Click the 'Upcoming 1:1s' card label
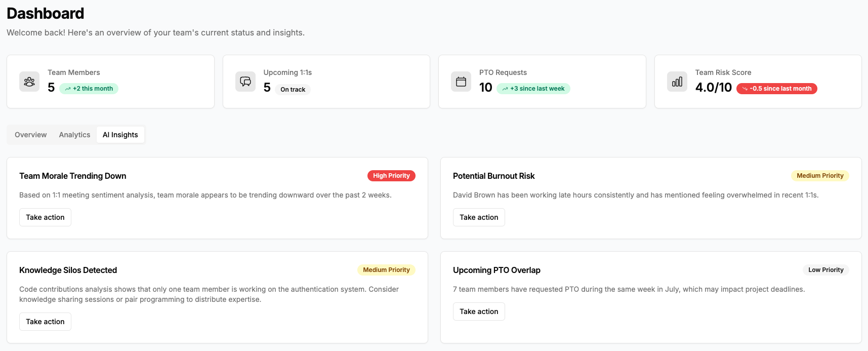868x351 pixels. tap(287, 72)
